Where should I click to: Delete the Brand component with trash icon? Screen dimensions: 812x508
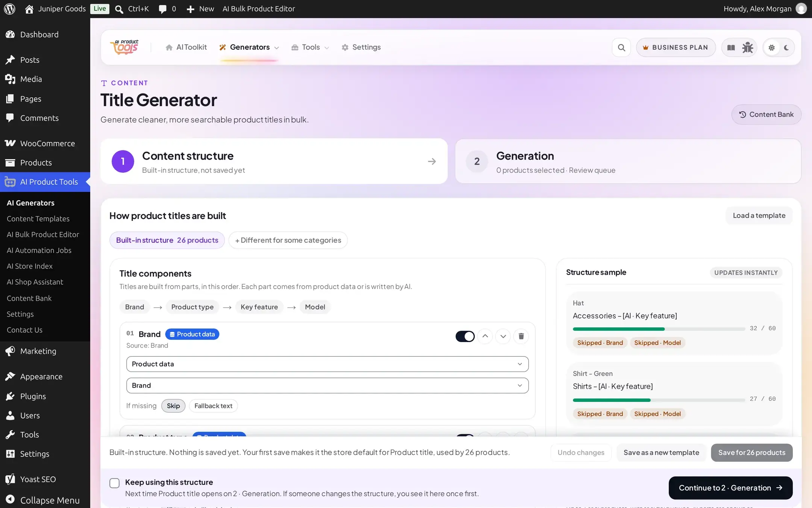click(521, 336)
